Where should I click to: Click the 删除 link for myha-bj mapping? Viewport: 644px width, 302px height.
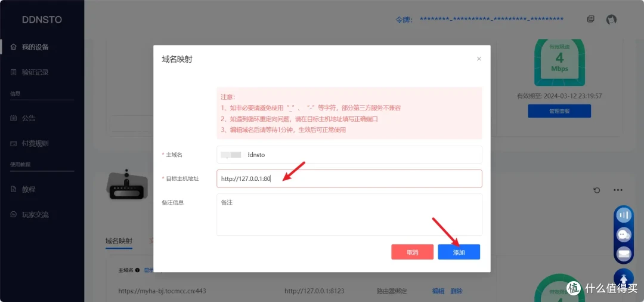tap(456, 291)
